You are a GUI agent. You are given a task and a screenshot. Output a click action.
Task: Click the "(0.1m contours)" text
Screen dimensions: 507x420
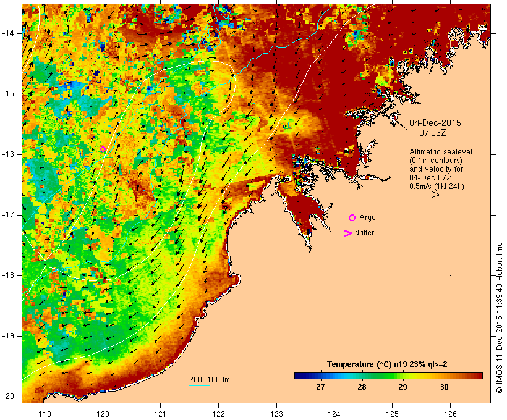[x=436, y=161]
